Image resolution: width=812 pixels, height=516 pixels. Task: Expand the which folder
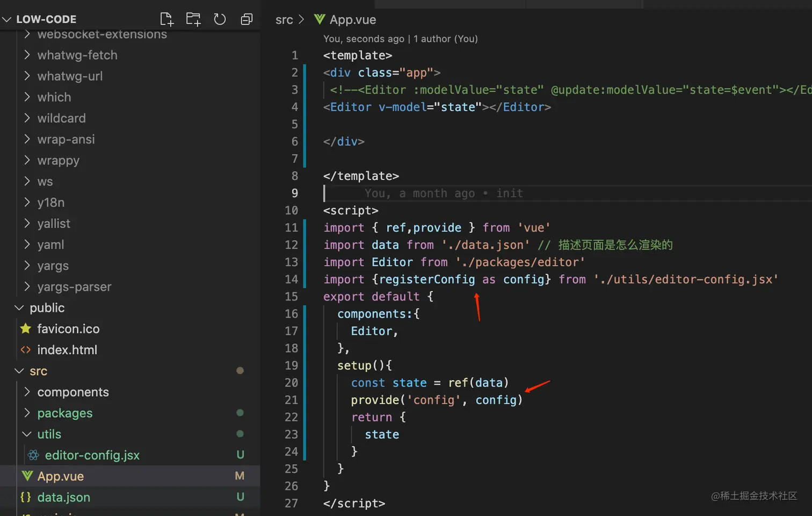tap(27, 97)
